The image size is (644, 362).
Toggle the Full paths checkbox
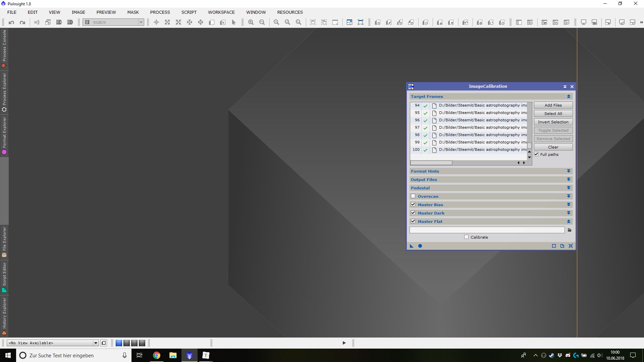click(x=536, y=154)
